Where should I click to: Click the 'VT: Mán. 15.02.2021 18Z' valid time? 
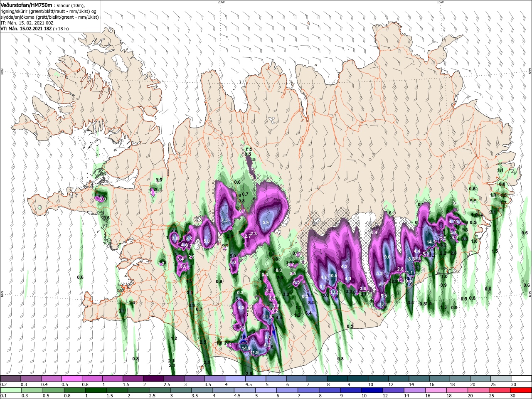26,29
